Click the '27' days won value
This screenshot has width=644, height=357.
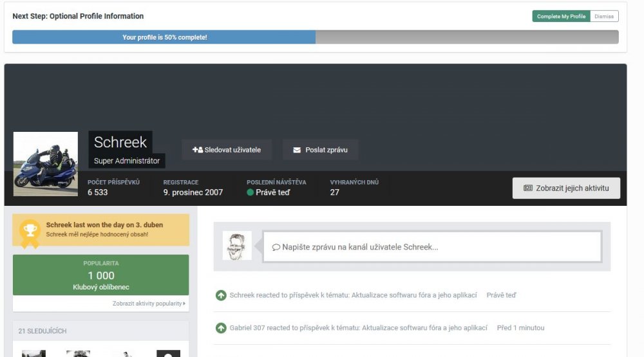pos(335,192)
